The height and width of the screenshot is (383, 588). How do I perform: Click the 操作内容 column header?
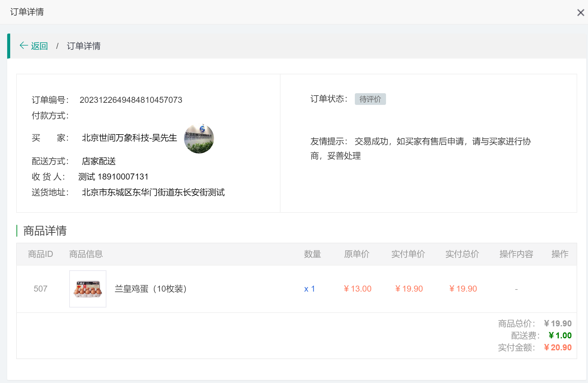pyautogui.click(x=516, y=254)
